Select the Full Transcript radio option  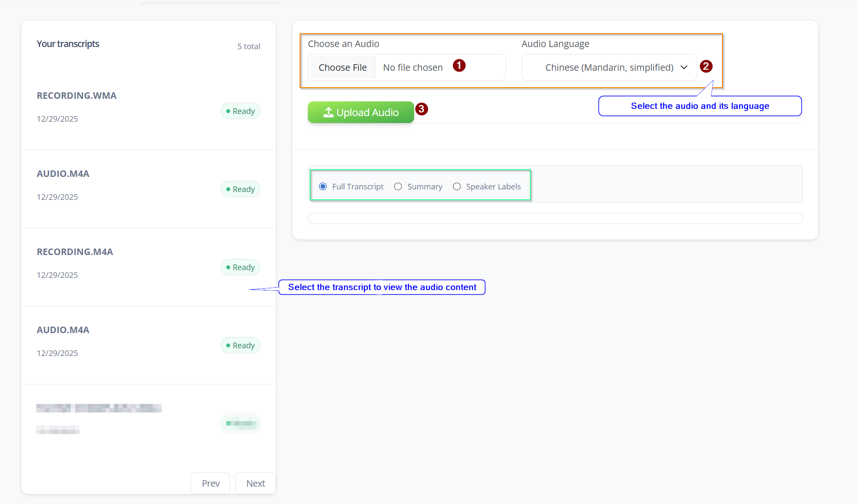(x=323, y=186)
